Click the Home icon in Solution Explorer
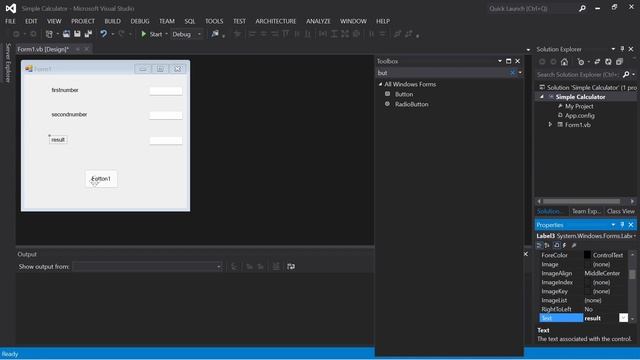The image size is (640, 360). pos(564,62)
